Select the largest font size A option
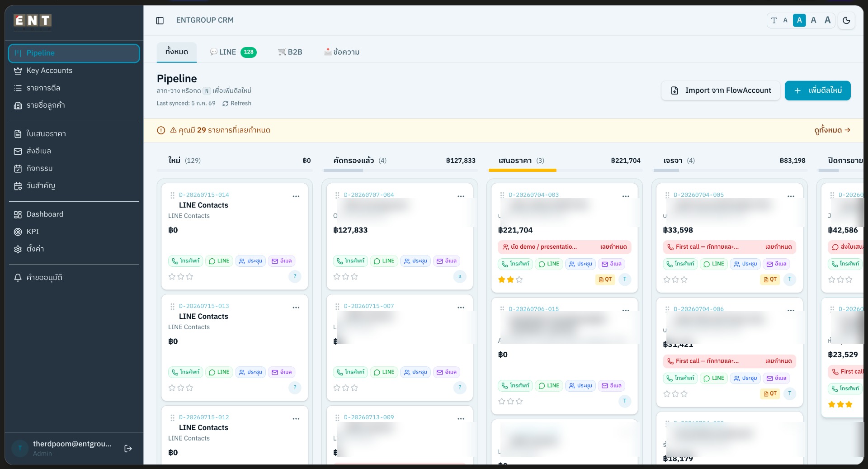Image resolution: width=868 pixels, height=469 pixels. pyautogui.click(x=827, y=20)
